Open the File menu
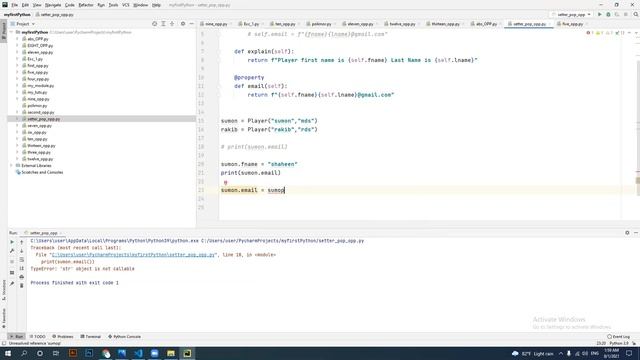This screenshot has width=640, height=360. pyautogui.click(x=14, y=5)
